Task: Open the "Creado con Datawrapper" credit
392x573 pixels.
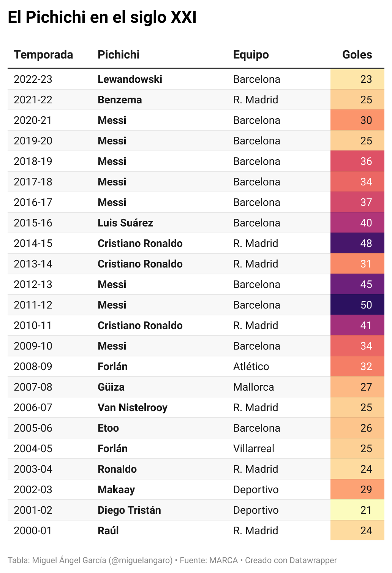Action: click(291, 560)
